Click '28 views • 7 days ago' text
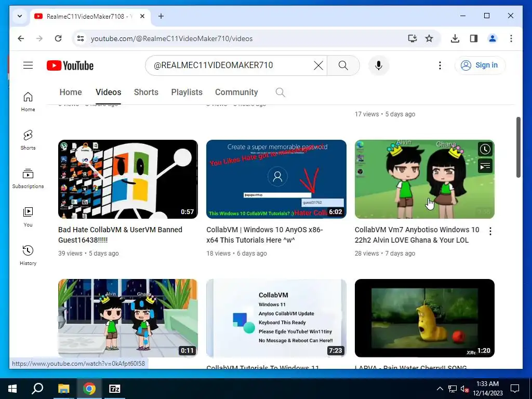Image resolution: width=532 pixels, height=399 pixels. 385,254
